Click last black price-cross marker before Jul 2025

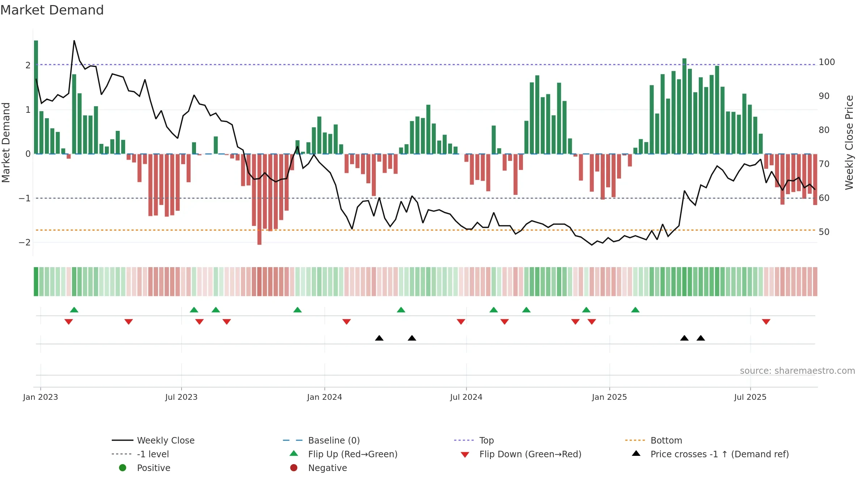point(701,338)
